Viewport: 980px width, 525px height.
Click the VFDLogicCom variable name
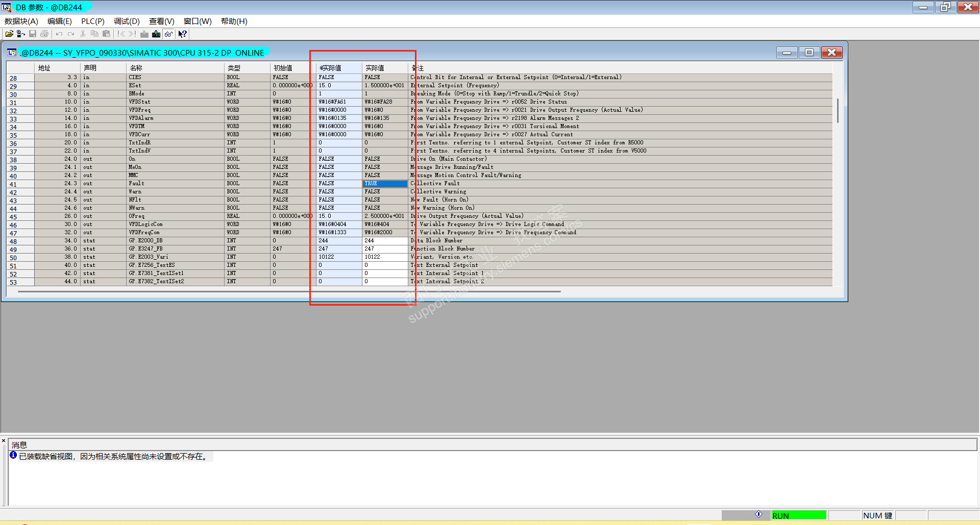coord(145,224)
